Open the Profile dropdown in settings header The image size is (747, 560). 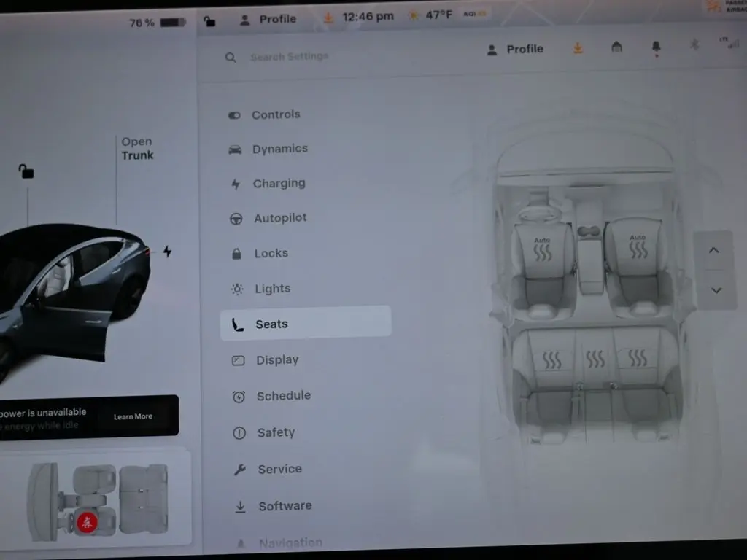point(516,49)
